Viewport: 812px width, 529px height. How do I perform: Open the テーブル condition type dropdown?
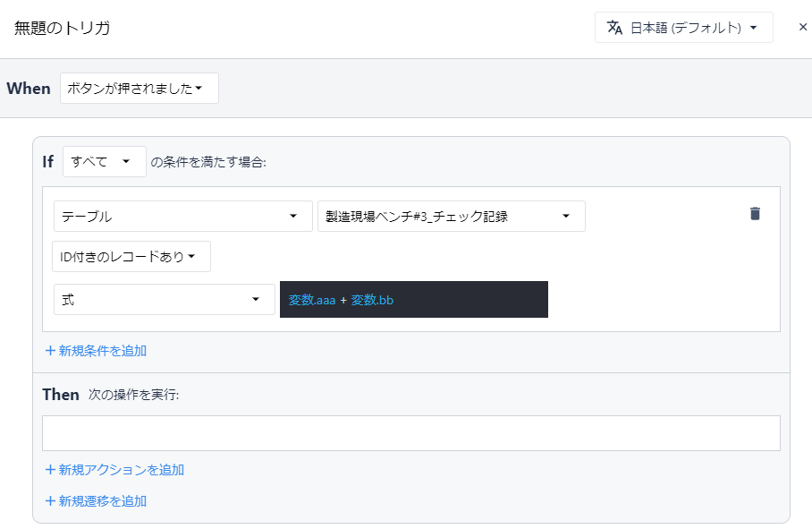182,216
